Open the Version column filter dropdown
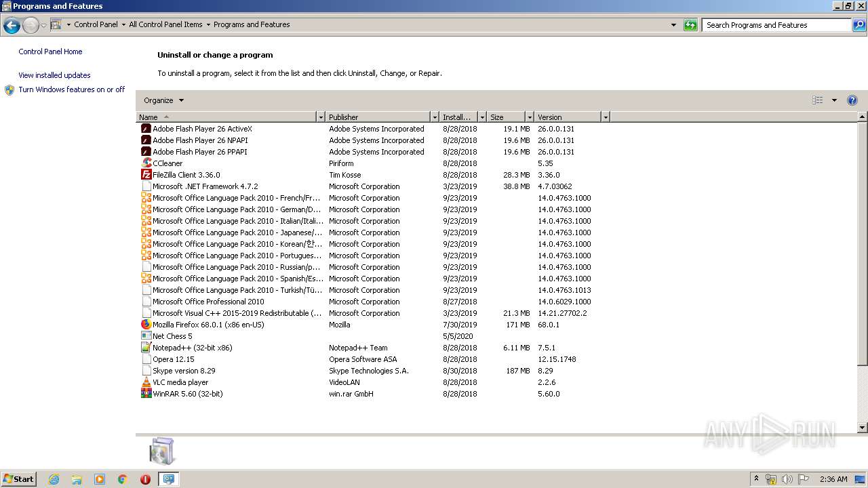868x488 pixels. (x=606, y=117)
